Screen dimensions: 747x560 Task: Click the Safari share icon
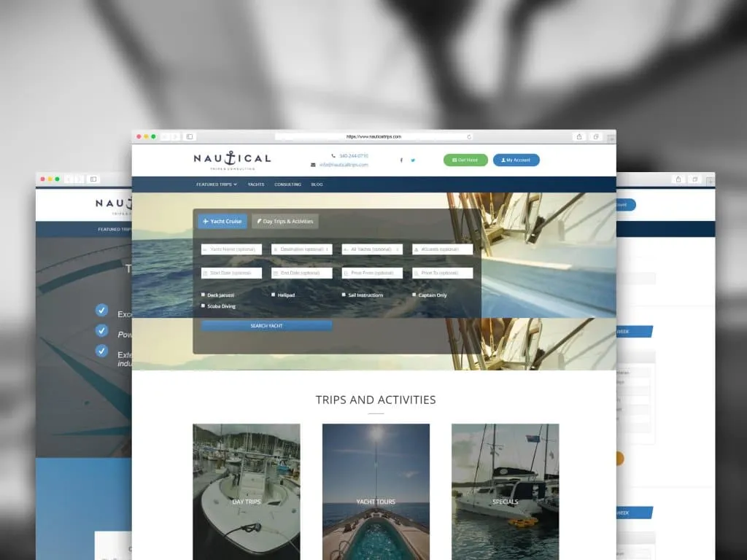pos(579,136)
